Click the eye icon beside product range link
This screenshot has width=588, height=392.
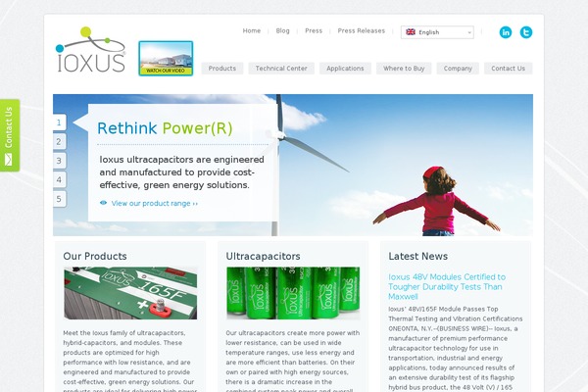[x=103, y=203]
